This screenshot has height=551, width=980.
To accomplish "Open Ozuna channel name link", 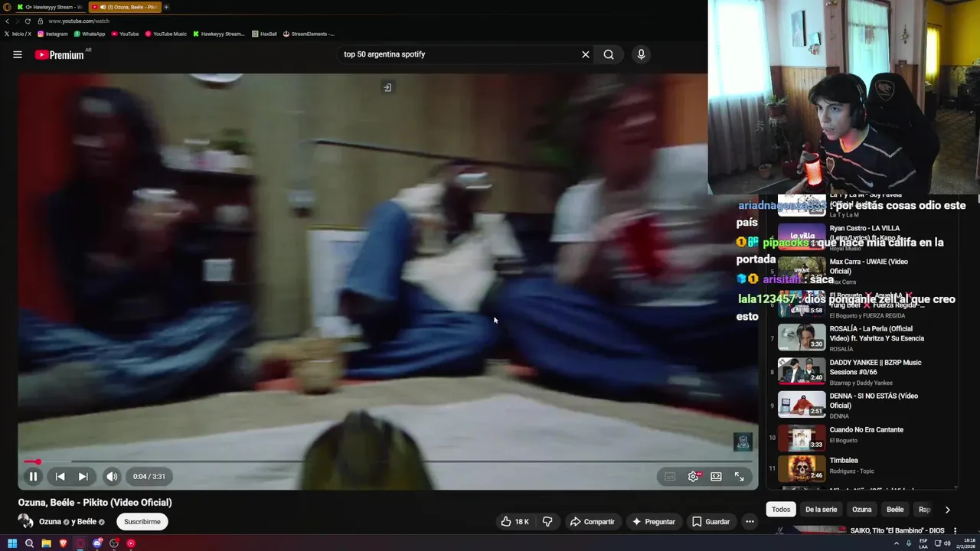I will (50, 522).
